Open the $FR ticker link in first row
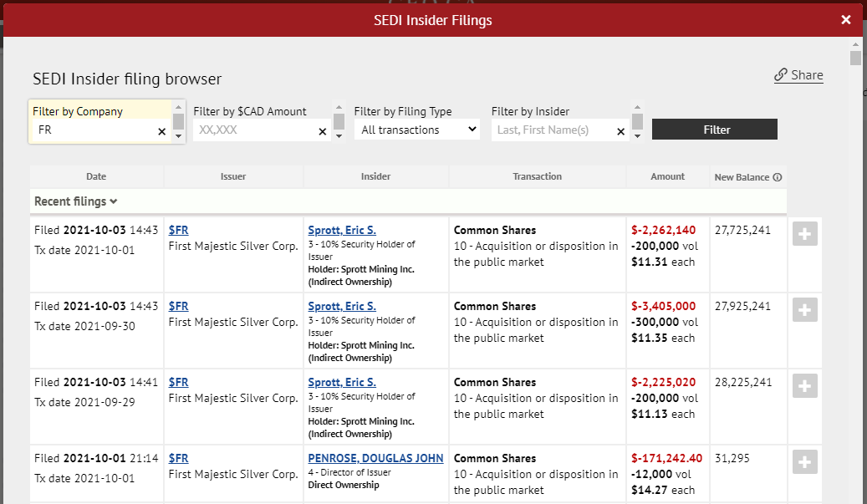 (178, 230)
